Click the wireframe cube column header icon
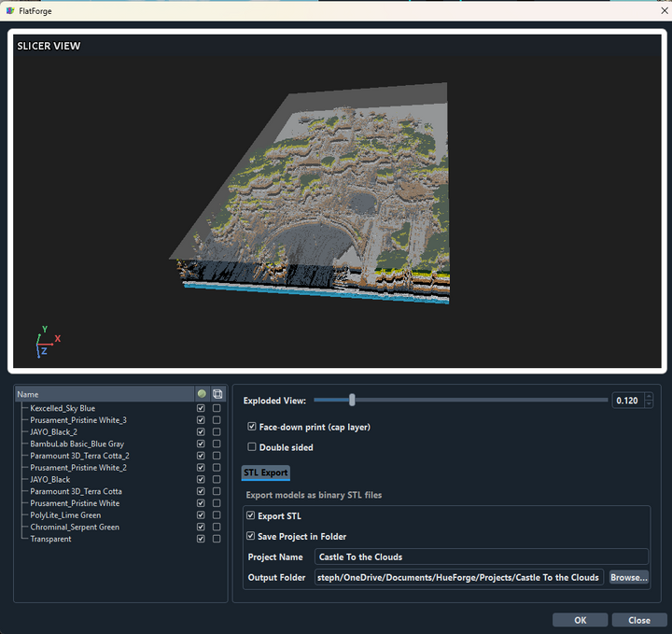This screenshot has height=634, width=672. tap(217, 394)
